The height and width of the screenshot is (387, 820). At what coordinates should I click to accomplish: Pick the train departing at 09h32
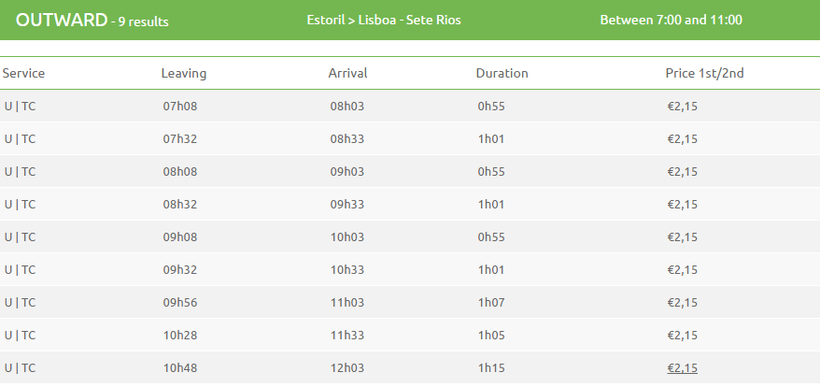(x=410, y=270)
